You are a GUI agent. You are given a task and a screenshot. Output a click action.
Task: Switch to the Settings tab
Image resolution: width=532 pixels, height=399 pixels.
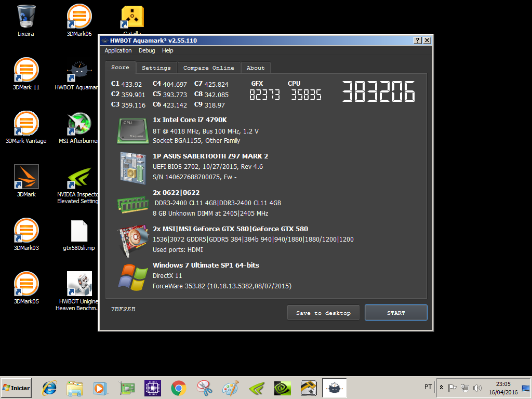[x=156, y=68]
